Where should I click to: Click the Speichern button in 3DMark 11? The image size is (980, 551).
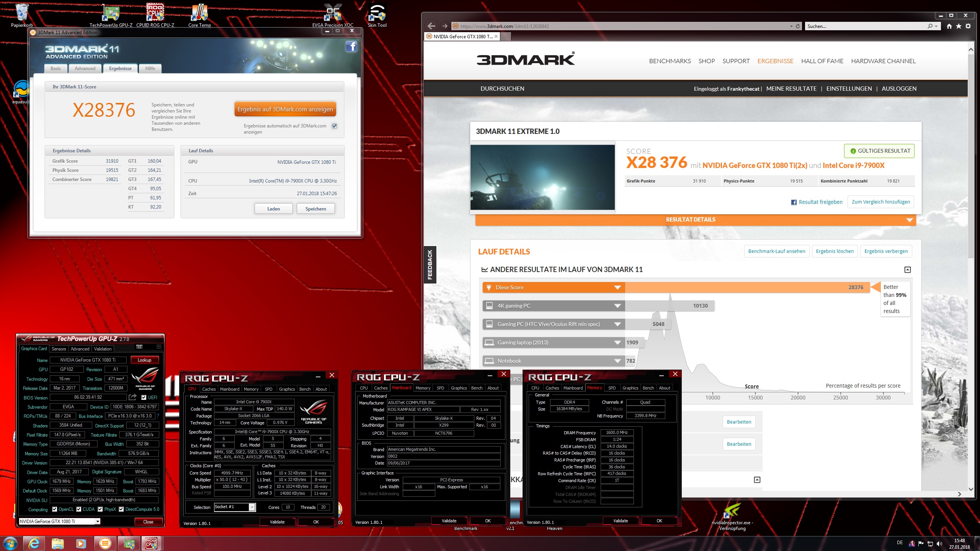(x=316, y=209)
